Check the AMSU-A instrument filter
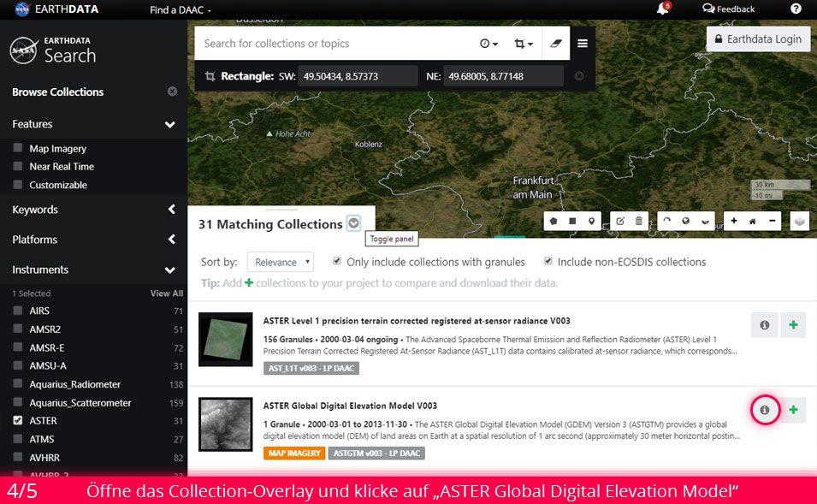 [x=18, y=365]
